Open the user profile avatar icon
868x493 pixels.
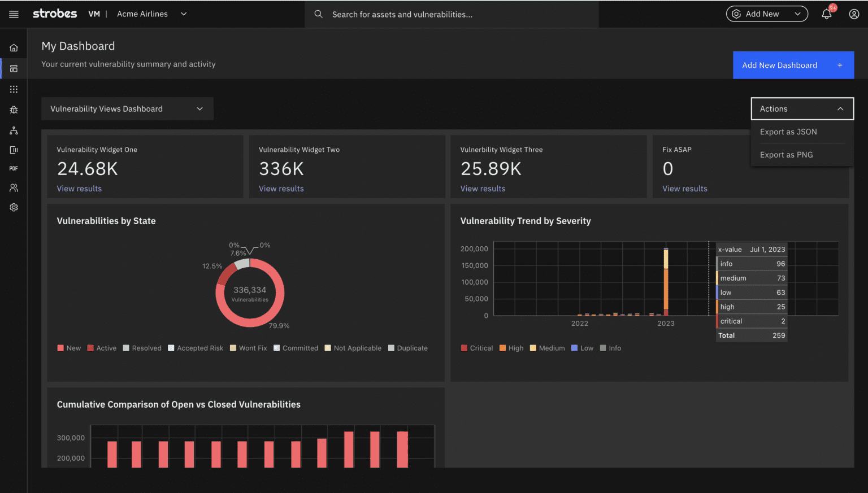pyautogui.click(x=853, y=14)
